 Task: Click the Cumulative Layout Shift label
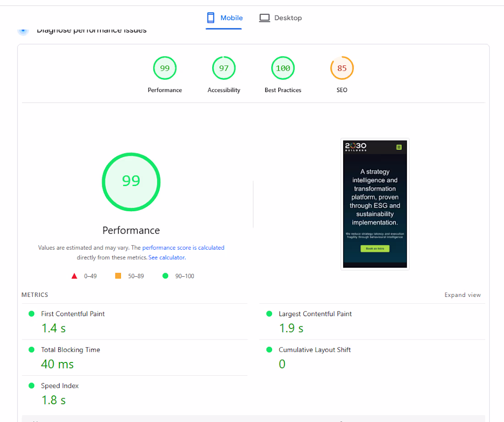click(315, 350)
